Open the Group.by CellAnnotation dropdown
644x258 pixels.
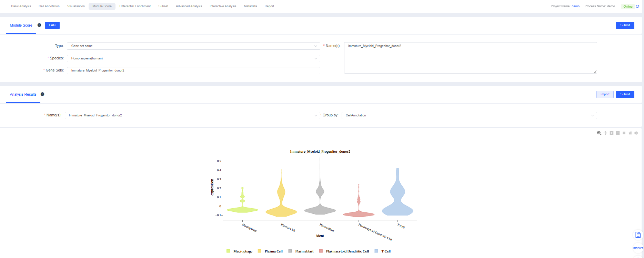[x=469, y=115]
